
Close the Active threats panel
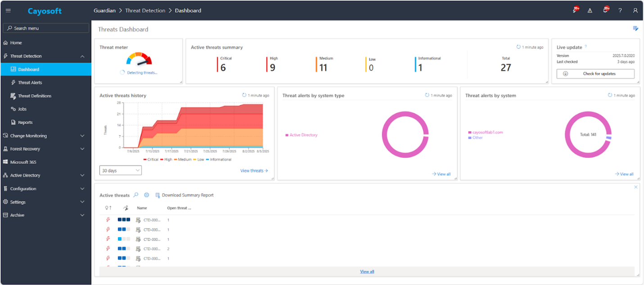coord(636,187)
